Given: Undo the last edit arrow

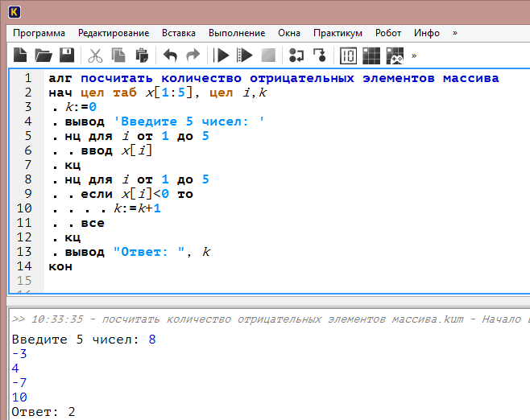Looking at the screenshot, I should point(170,55).
